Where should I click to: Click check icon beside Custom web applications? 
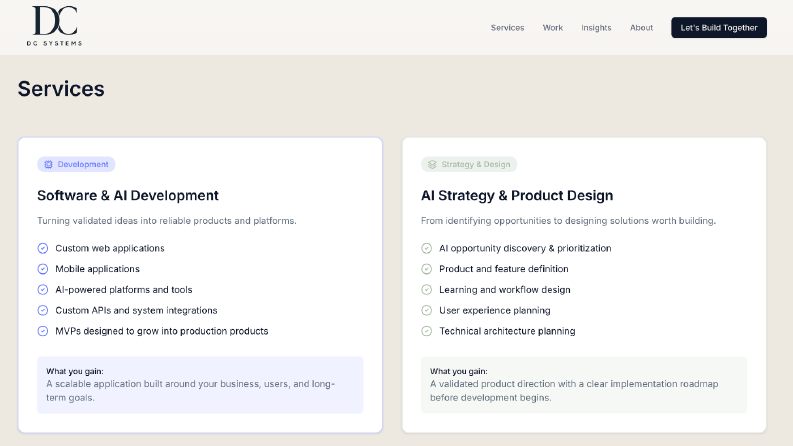tap(43, 248)
